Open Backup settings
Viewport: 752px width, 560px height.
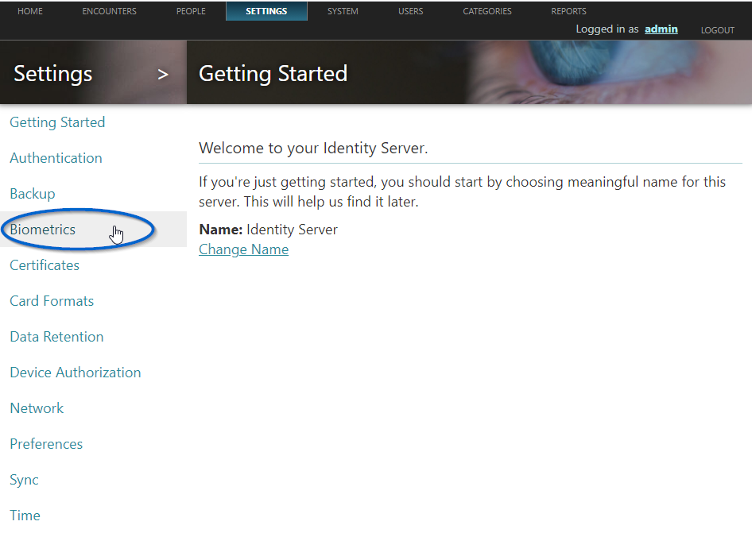(32, 194)
